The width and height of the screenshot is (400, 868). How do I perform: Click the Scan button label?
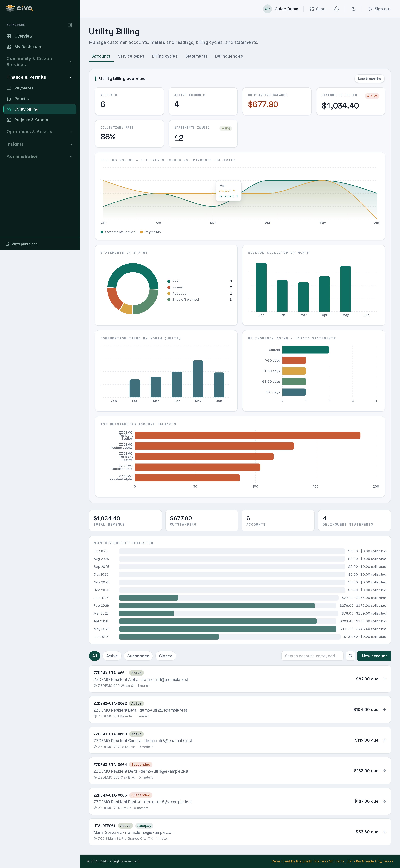pos(321,9)
